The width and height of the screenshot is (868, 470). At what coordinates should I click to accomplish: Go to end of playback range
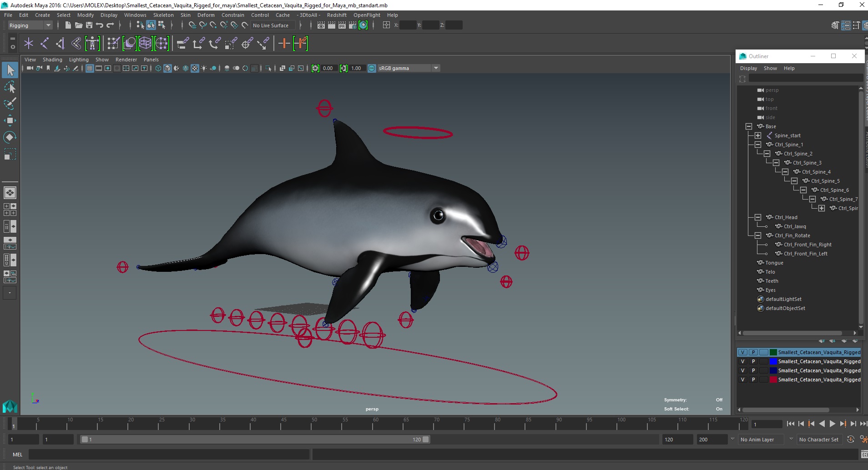tap(863, 424)
